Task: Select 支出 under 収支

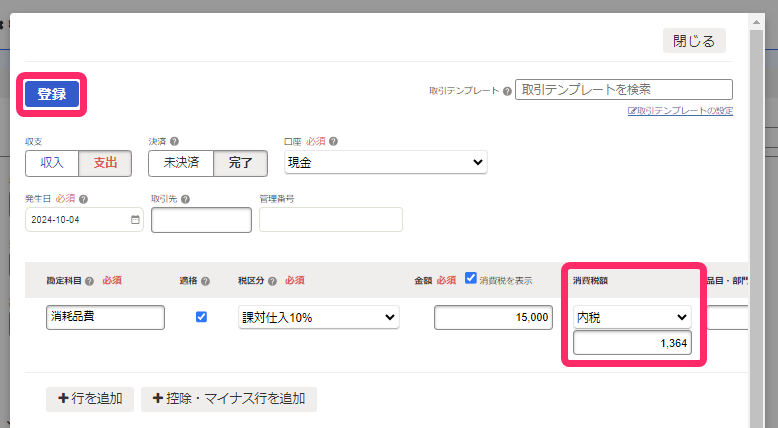Action: tap(105, 163)
